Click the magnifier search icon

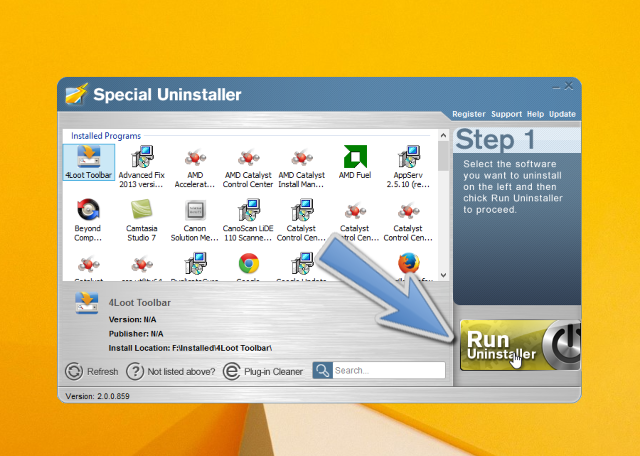pos(322,370)
